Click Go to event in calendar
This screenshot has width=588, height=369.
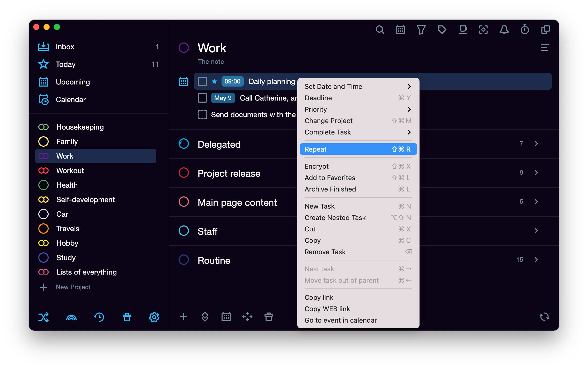[358, 320]
